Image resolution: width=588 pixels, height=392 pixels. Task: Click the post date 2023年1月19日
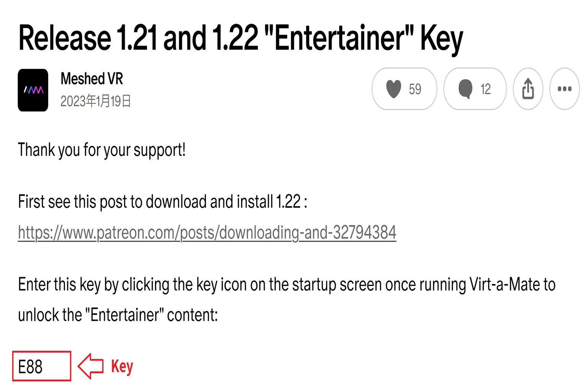[96, 101]
